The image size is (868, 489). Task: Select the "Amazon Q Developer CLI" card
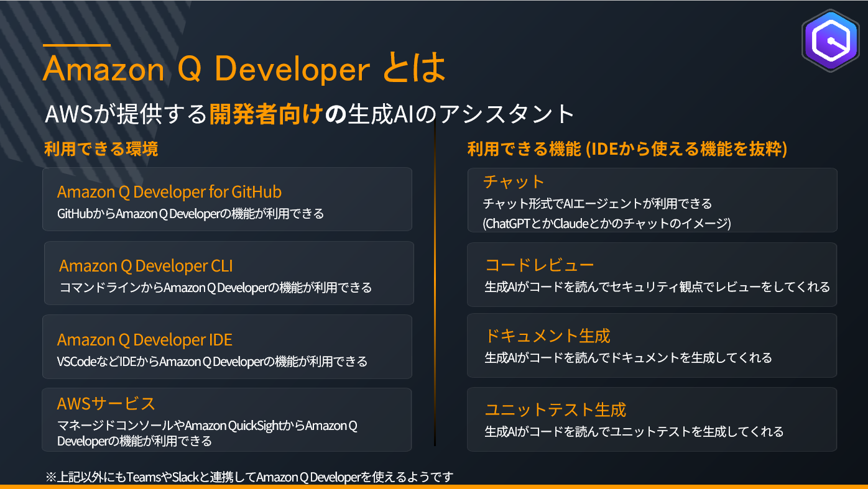(228, 273)
